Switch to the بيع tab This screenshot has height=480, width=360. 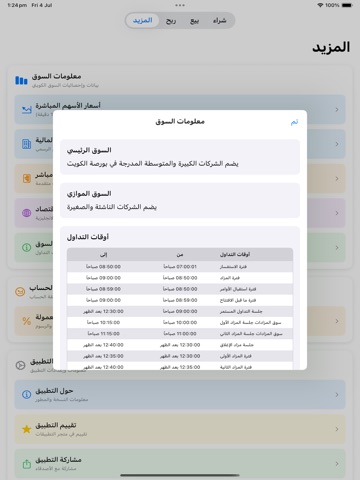pyautogui.click(x=194, y=21)
